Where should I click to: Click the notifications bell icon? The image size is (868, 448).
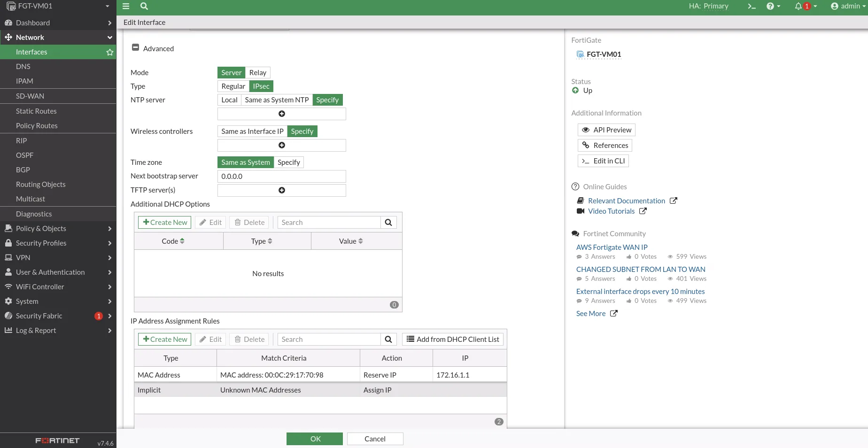click(798, 6)
